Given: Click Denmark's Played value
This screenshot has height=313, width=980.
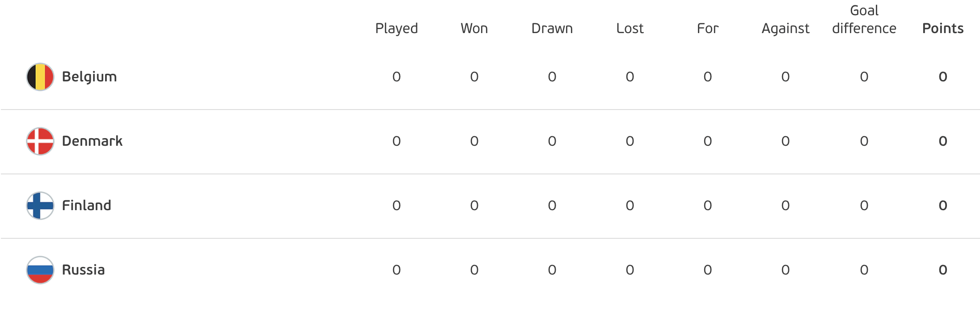Looking at the screenshot, I should click(397, 141).
